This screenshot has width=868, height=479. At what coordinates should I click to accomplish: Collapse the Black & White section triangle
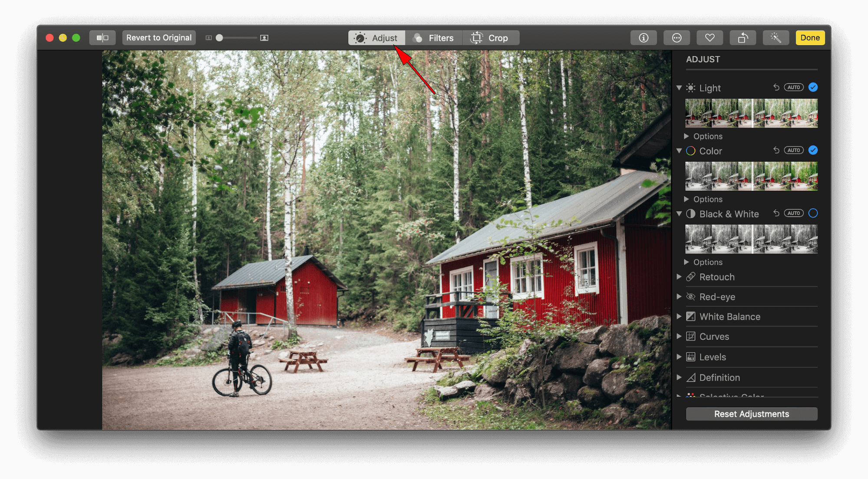pyautogui.click(x=679, y=214)
